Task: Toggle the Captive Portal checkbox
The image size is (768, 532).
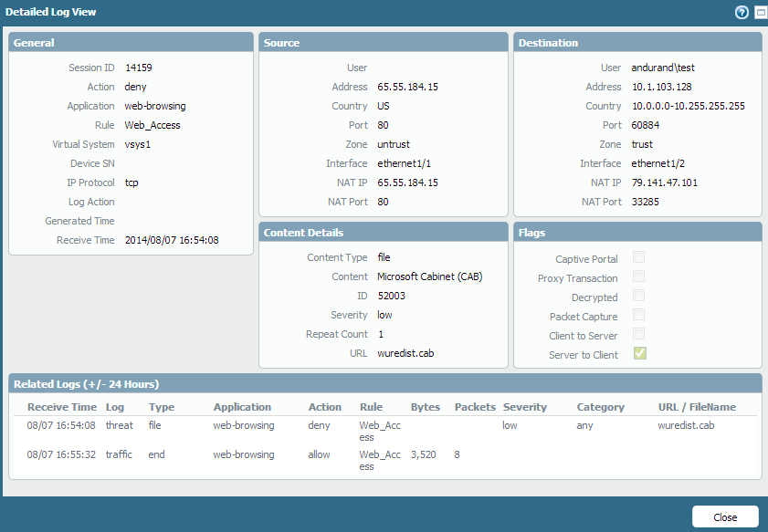Action: point(639,258)
